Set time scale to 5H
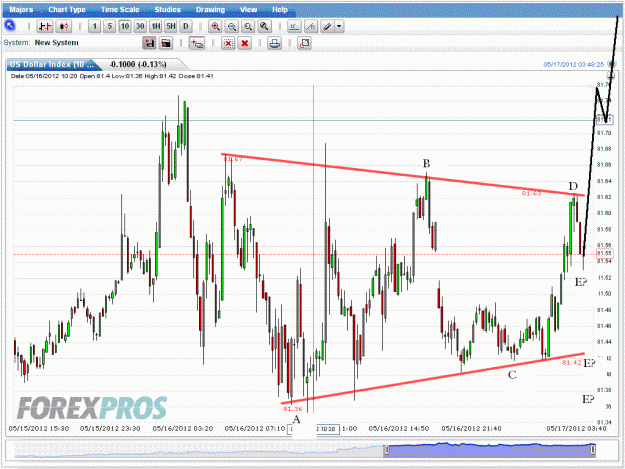Screen dimensions: 625x469 click(171, 26)
